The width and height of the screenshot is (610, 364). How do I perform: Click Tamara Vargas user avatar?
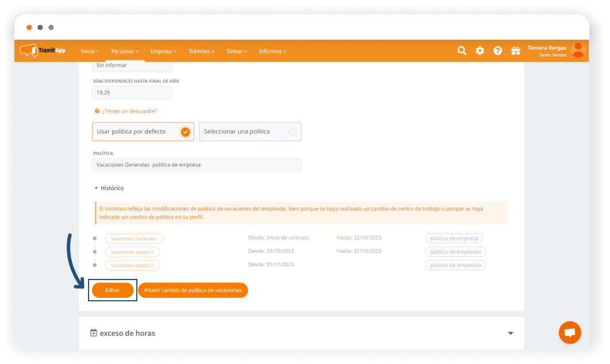578,51
